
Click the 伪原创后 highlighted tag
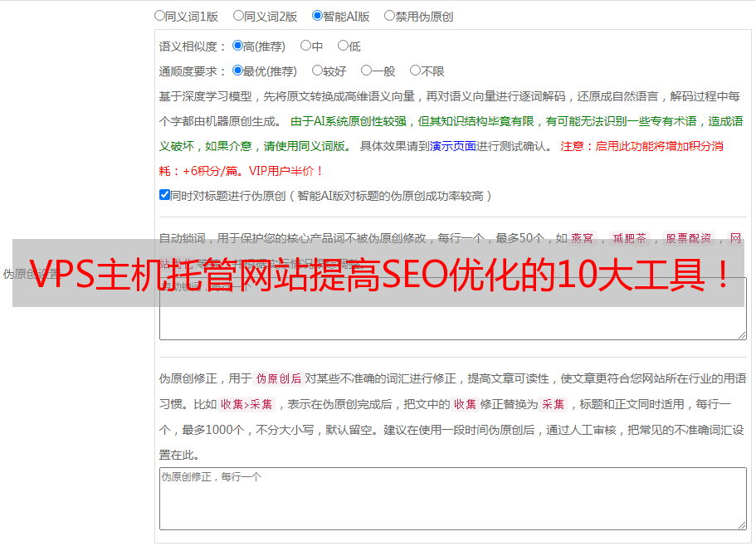pyautogui.click(x=279, y=378)
